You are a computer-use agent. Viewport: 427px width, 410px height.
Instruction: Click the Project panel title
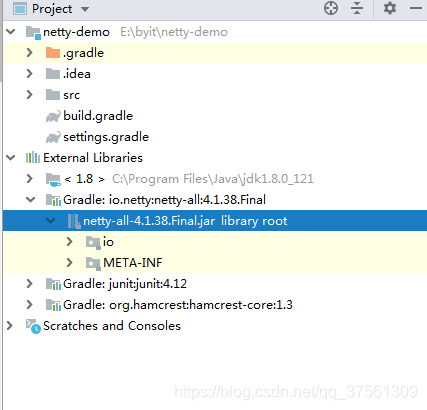52,9
